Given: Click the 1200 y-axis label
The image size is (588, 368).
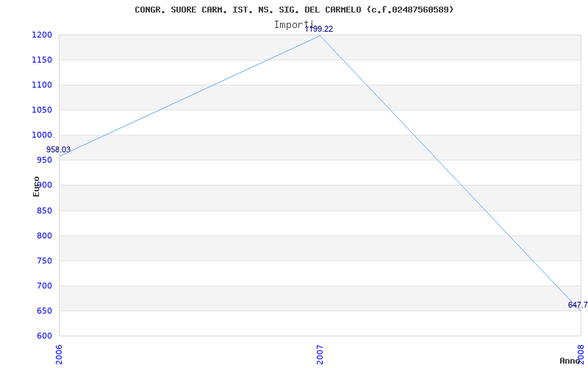Looking at the screenshot, I should [x=42, y=35].
